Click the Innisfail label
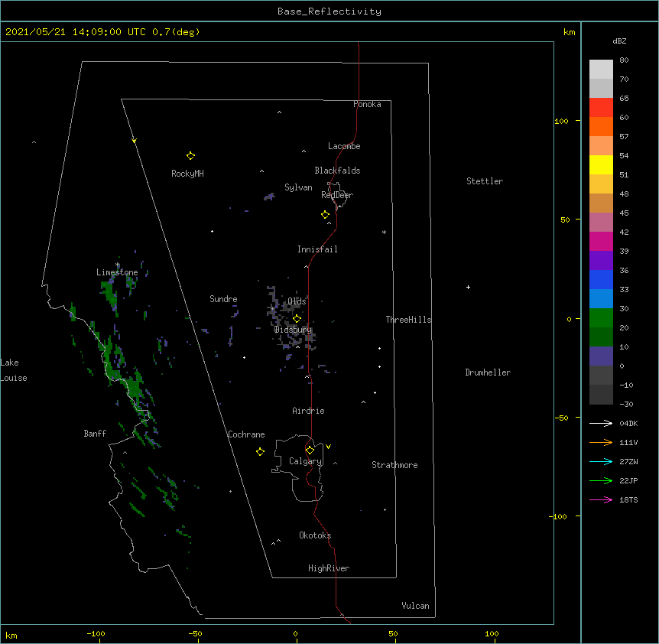 [317, 249]
